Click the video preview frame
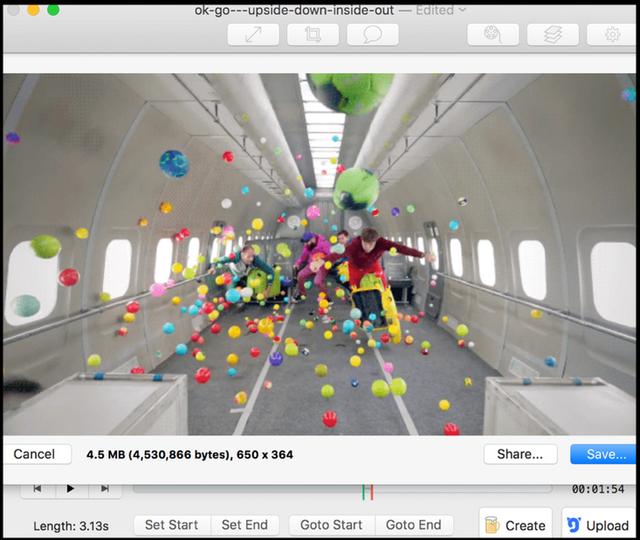Image resolution: width=640 pixels, height=540 pixels. coord(319,254)
